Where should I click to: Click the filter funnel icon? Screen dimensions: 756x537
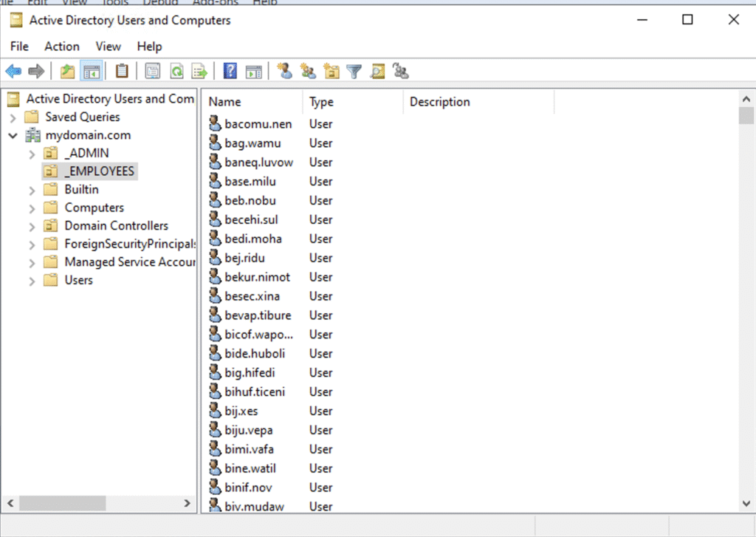pos(354,71)
